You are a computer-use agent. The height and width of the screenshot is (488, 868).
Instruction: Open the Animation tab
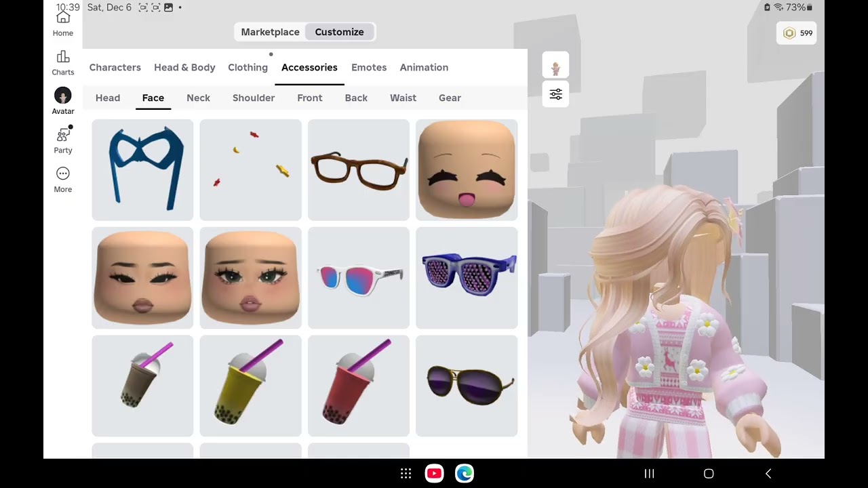click(424, 67)
